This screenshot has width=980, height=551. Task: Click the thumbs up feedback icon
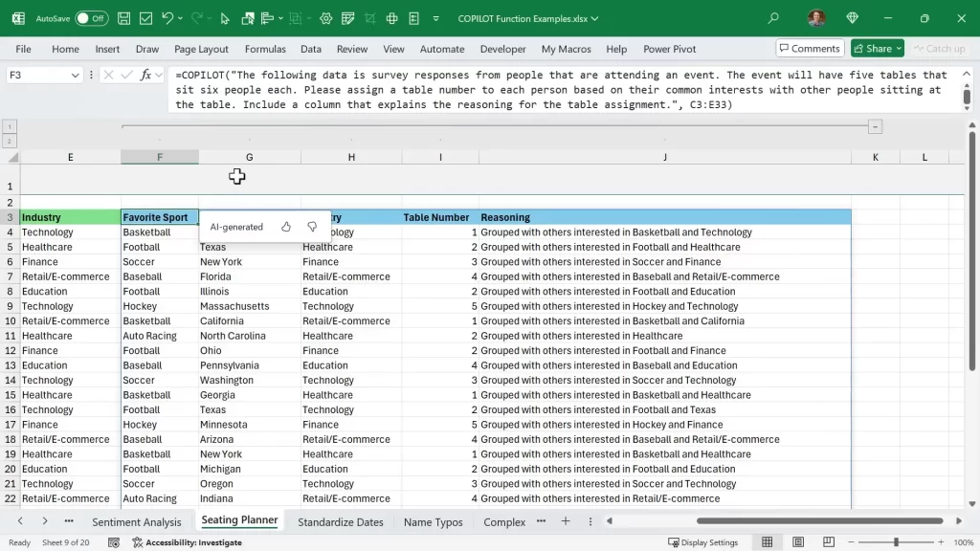coord(286,227)
